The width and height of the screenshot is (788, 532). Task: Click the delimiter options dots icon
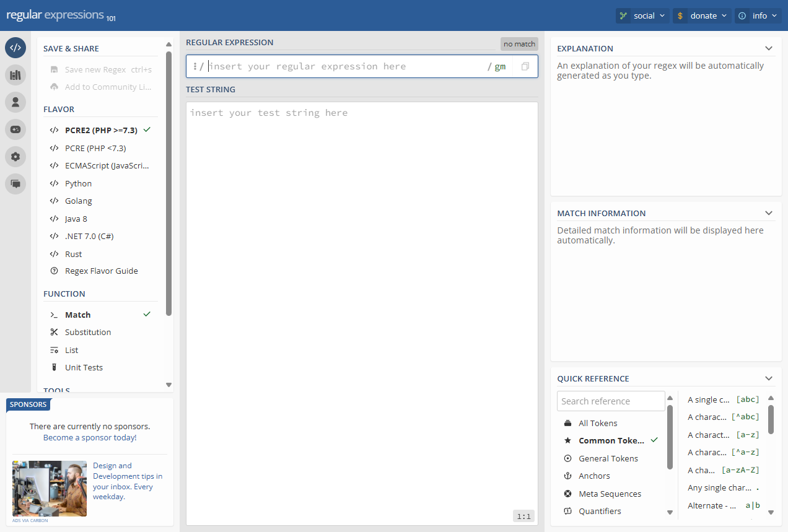195,66
